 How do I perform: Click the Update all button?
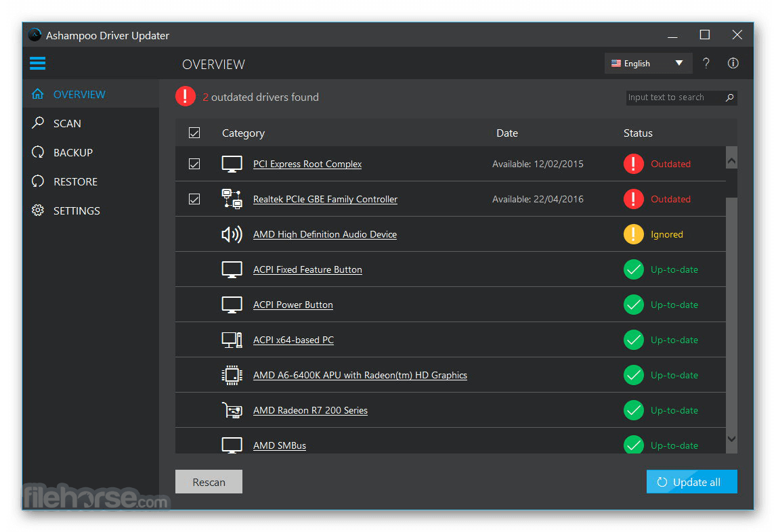click(691, 481)
